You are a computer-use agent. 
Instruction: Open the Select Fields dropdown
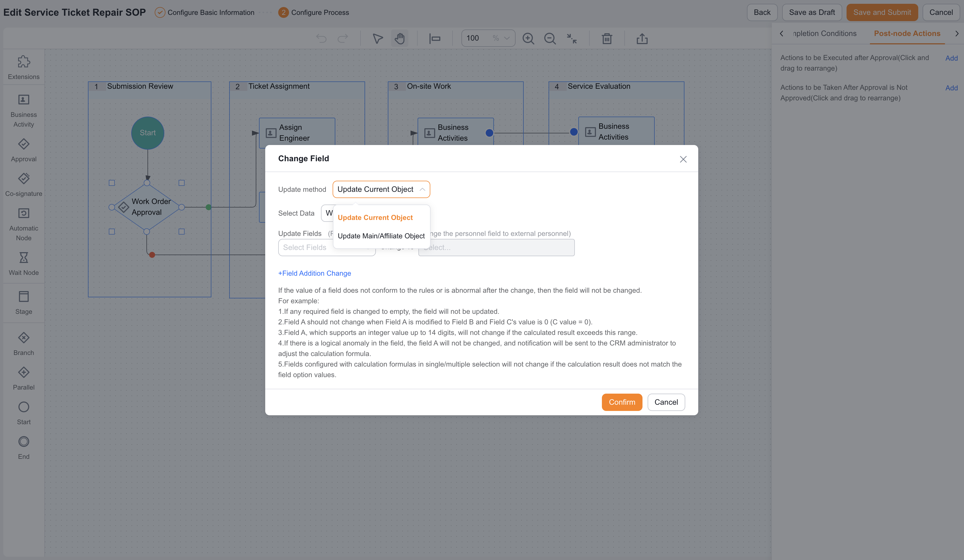pyautogui.click(x=327, y=248)
